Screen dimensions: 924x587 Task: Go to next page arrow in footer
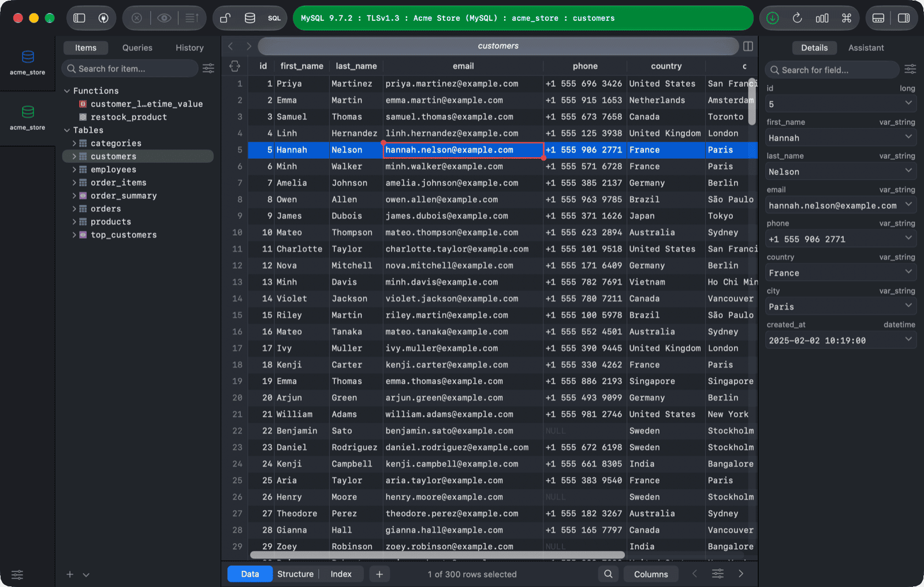pyautogui.click(x=741, y=574)
